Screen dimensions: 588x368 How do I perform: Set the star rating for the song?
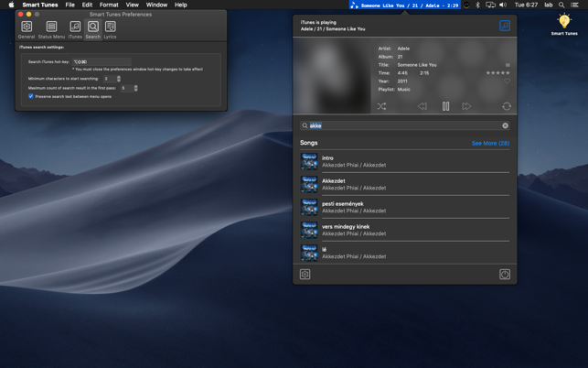[498, 73]
